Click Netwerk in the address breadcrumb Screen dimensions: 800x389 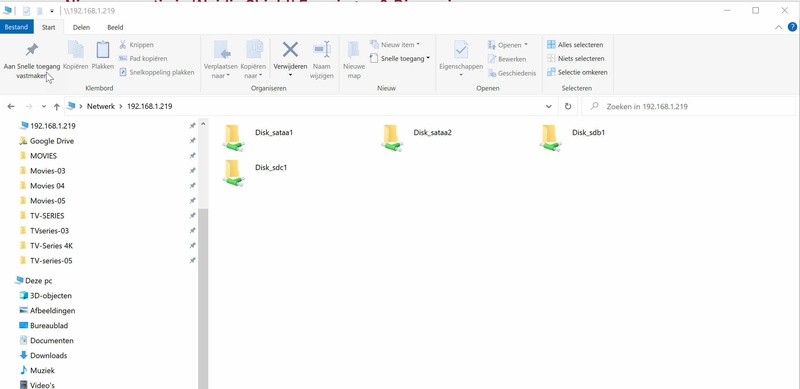101,107
